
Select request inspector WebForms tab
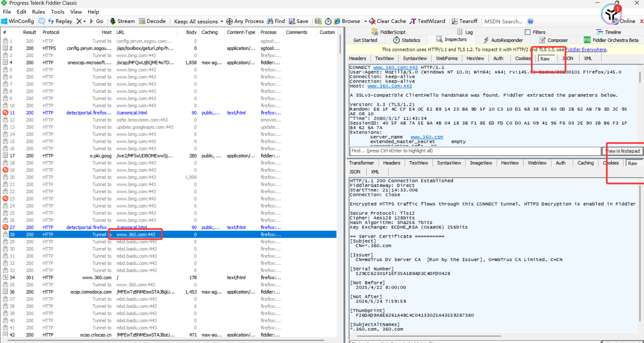[x=447, y=58]
